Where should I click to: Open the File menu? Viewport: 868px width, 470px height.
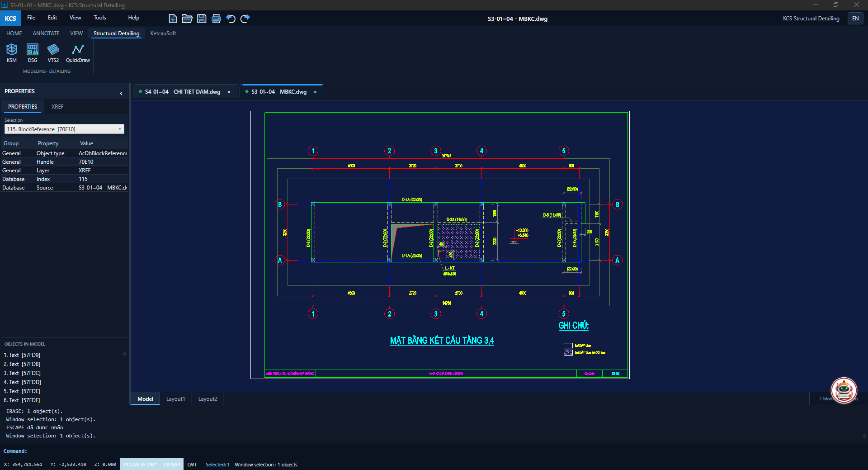(31, 18)
